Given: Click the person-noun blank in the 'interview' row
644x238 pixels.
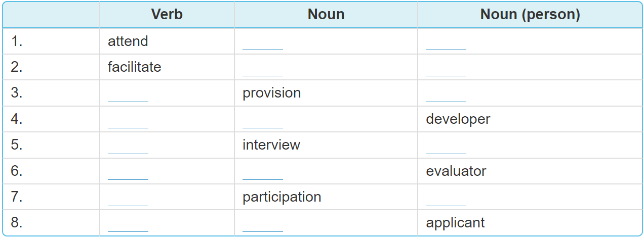Looking at the screenshot, I should coord(446,148).
